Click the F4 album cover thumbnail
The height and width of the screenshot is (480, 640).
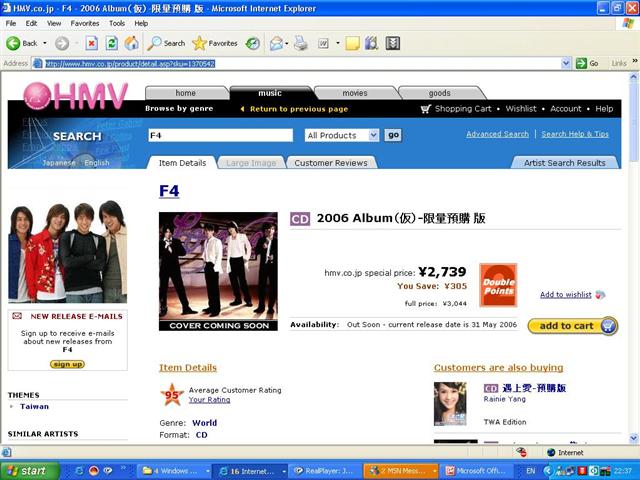218,271
